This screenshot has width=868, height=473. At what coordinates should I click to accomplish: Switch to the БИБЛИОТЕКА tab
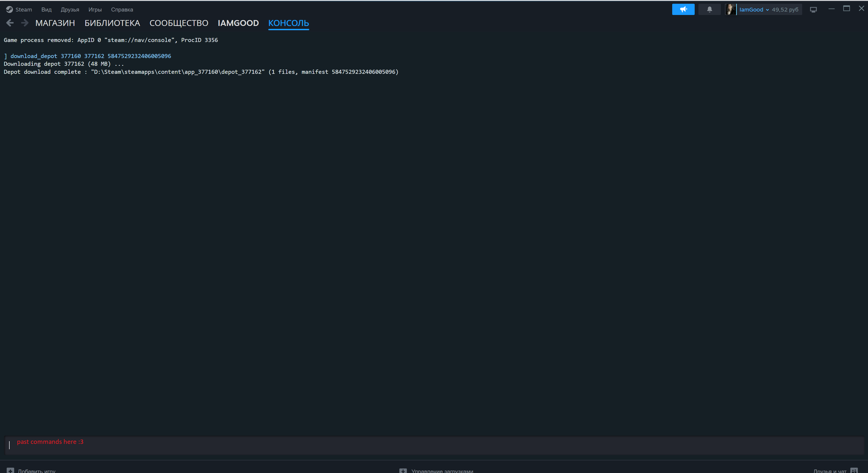pyautogui.click(x=112, y=23)
